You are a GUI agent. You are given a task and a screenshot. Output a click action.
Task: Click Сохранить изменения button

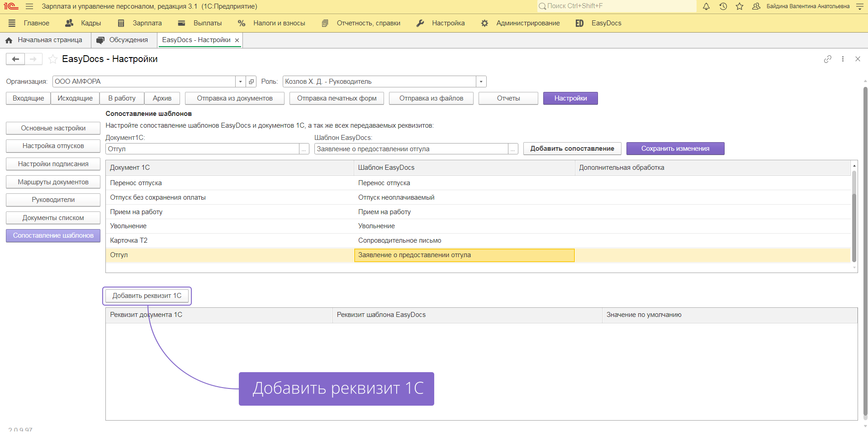(x=675, y=149)
